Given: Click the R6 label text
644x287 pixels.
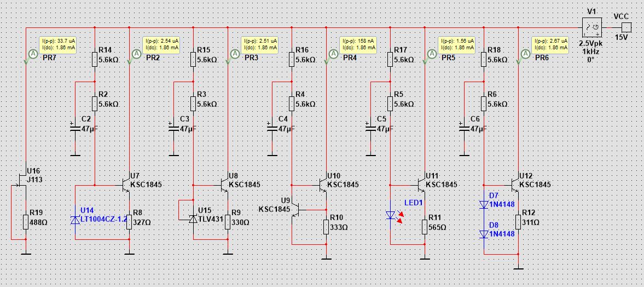Looking at the screenshot, I should pos(492,95).
